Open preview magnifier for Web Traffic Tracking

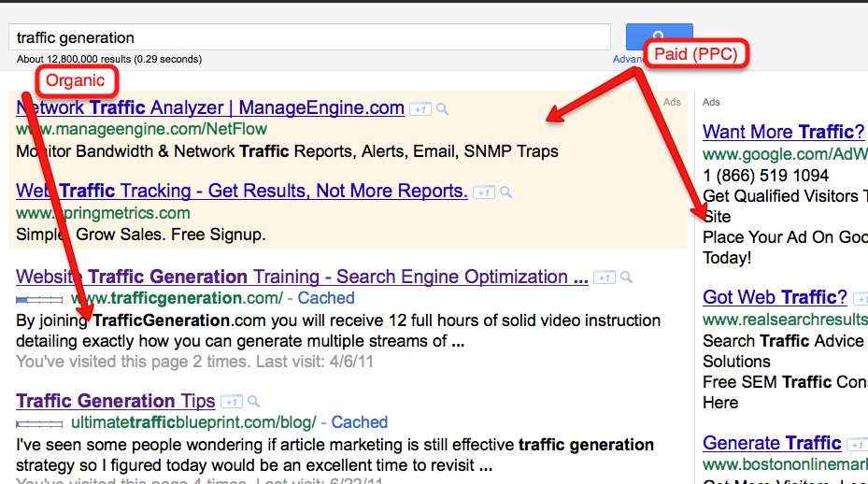click(x=505, y=192)
